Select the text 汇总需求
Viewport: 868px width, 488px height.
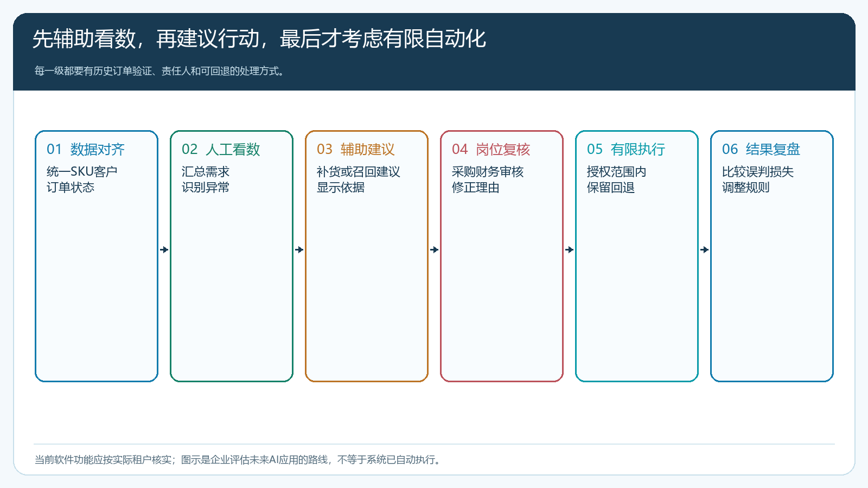[x=206, y=171]
